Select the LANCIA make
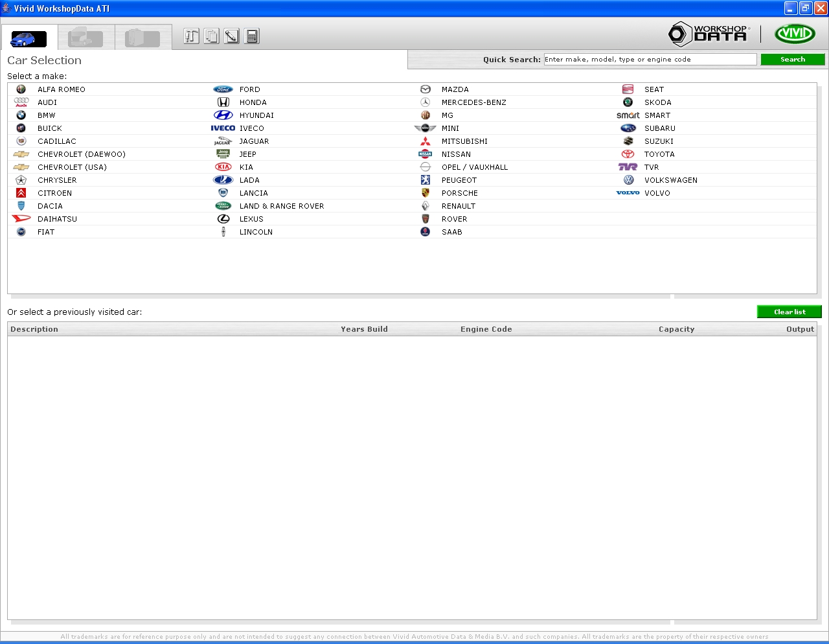This screenshot has height=644, width=829. 254,193
